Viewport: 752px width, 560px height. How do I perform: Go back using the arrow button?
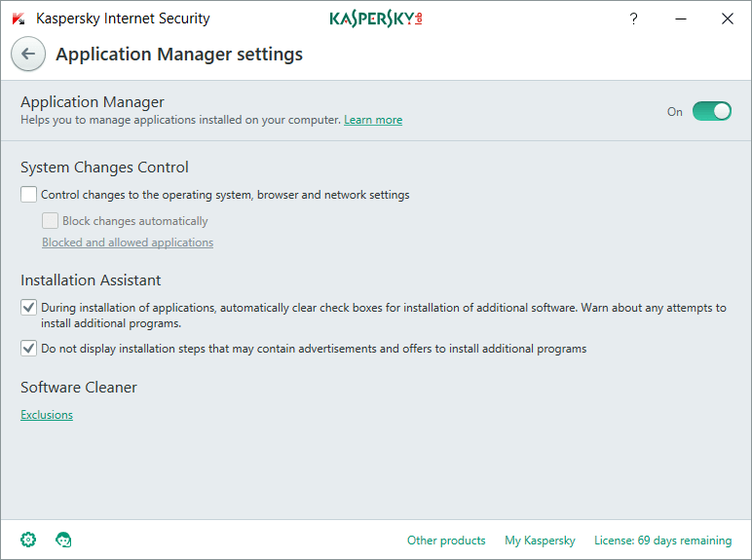28,54
